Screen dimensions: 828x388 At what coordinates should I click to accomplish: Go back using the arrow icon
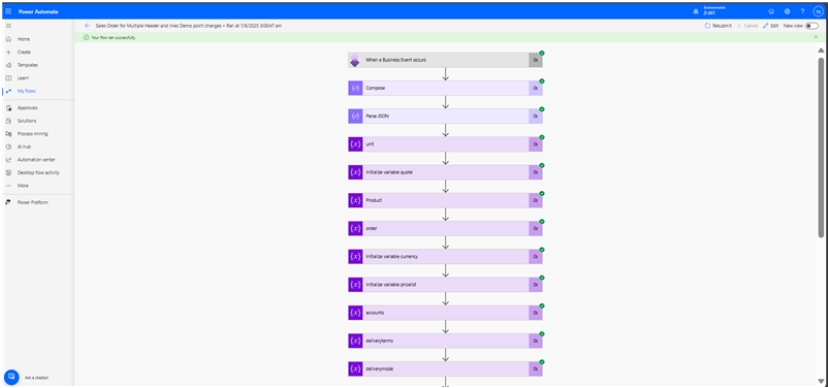(88, 25)
